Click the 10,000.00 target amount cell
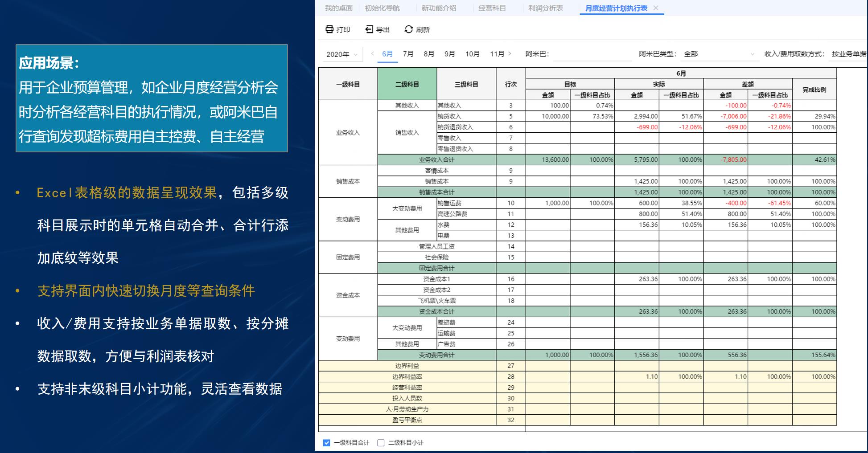Image resolution: width=868 pixels, height=453 pixels. [x=548, y=116]
